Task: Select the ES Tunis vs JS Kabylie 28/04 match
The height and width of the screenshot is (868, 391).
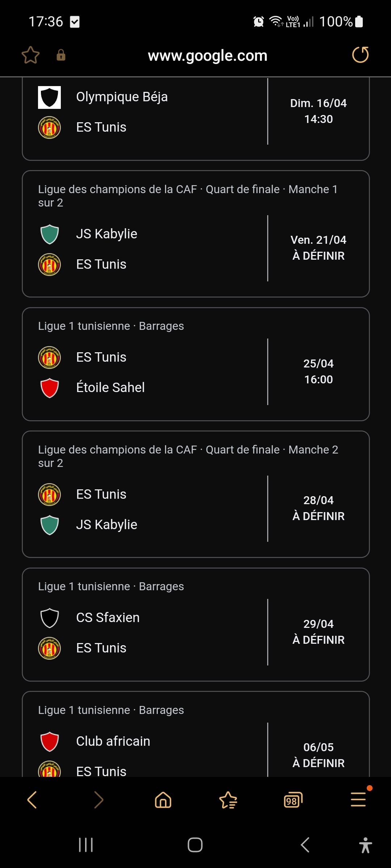Action: point(196,494)
